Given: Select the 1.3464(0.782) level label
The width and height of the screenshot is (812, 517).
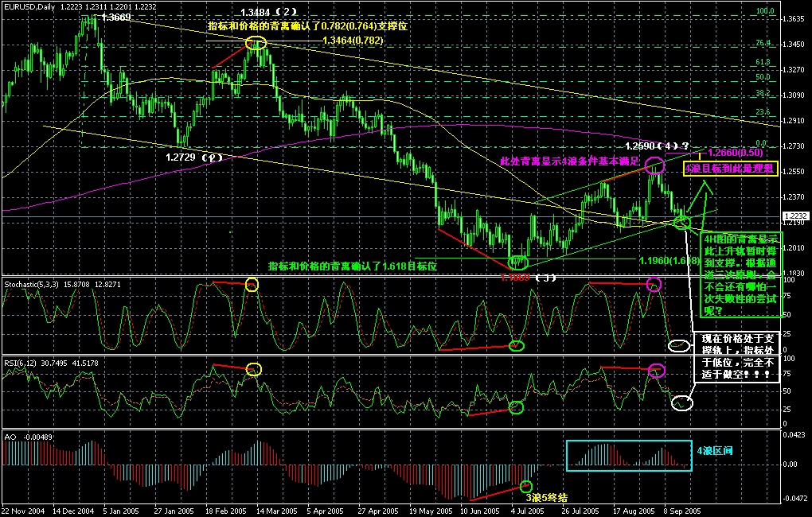Looking at the screenshot, I should pyautogui.click(x=353, y=41).
